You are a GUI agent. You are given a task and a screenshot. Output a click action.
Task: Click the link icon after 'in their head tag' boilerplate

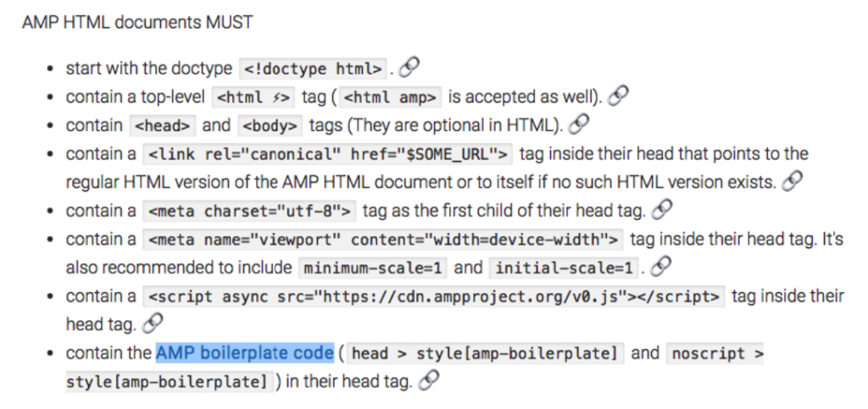[x=429, y=381]
